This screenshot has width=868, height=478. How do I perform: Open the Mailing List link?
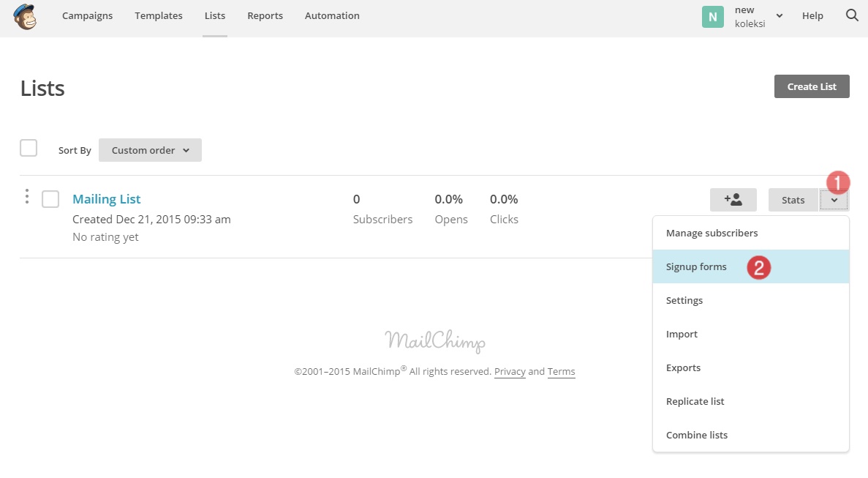[106, 199]
